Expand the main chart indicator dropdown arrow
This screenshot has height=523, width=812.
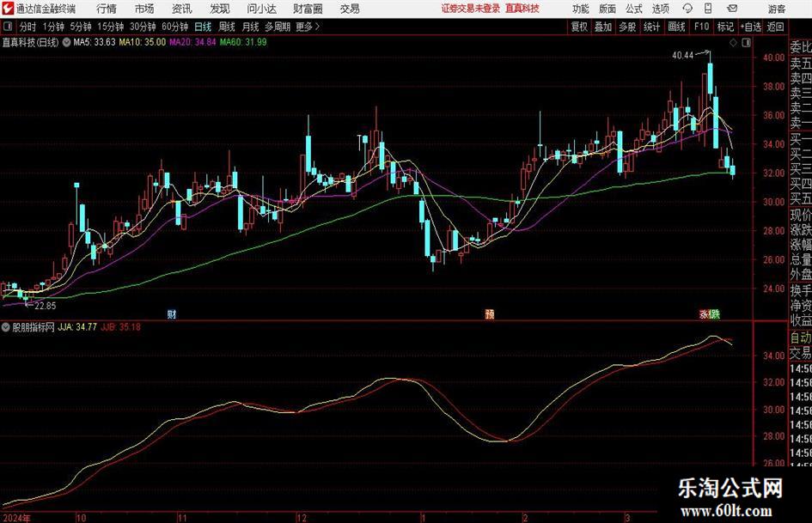pos(66,42)
